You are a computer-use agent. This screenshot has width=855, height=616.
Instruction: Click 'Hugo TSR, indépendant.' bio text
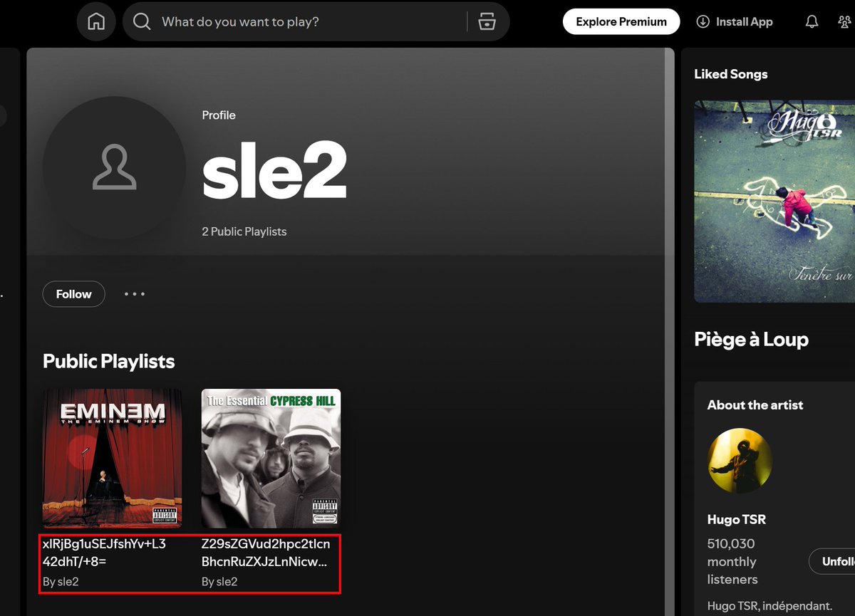click(x=769, y=606)
